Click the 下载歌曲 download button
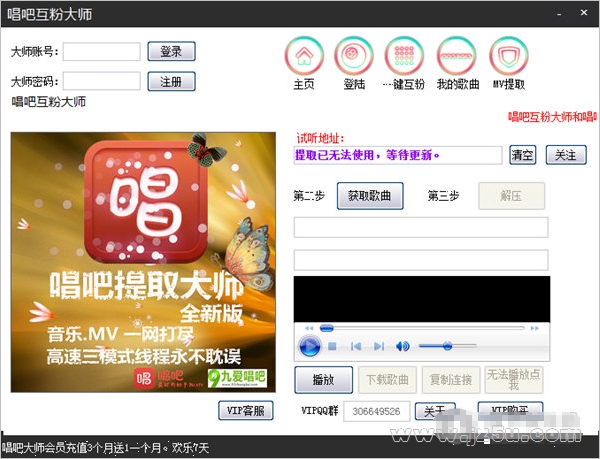The width and height of the screenshot is (600, 459). [387, 380]
